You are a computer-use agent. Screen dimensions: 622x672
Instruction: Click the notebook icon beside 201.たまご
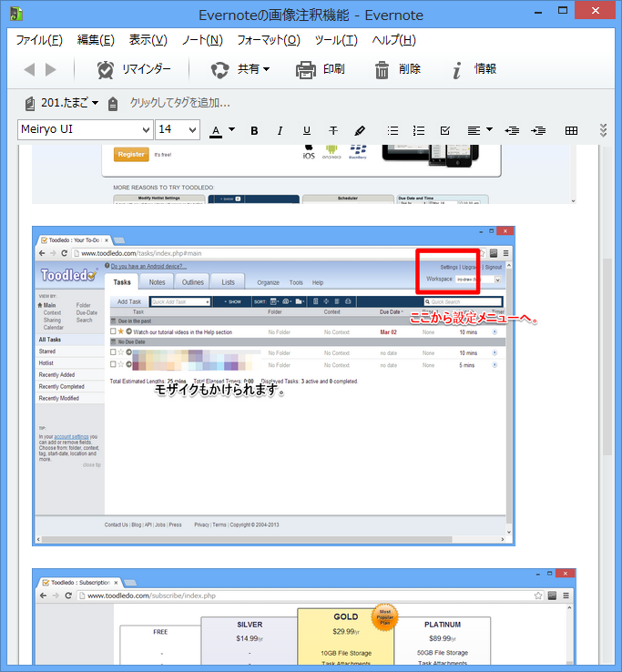pyautogui.click(x=29, y=103)
